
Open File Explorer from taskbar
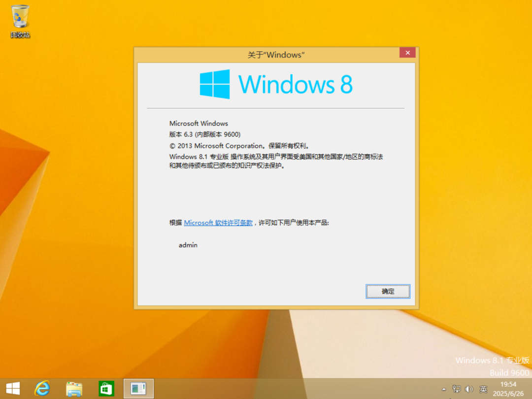pos(74,389)
